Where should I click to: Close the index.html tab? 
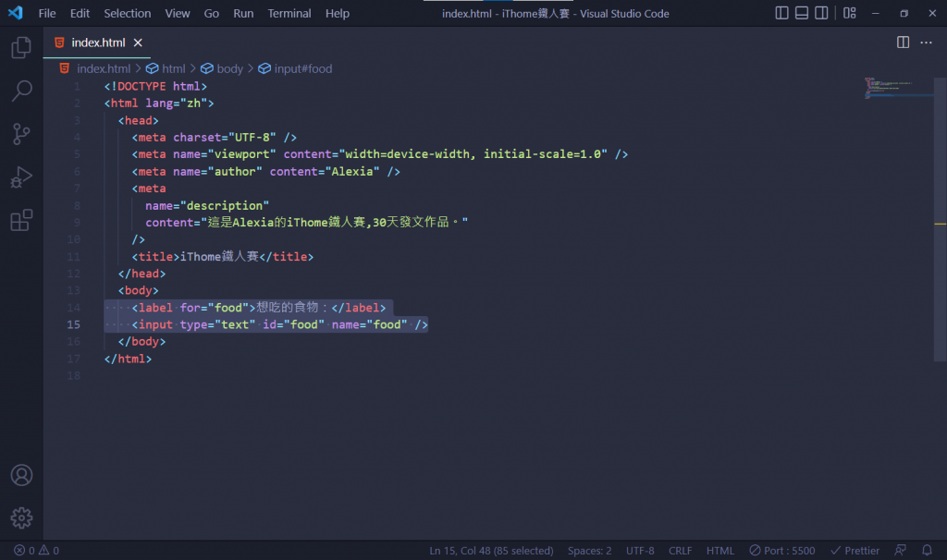point(138,43)
